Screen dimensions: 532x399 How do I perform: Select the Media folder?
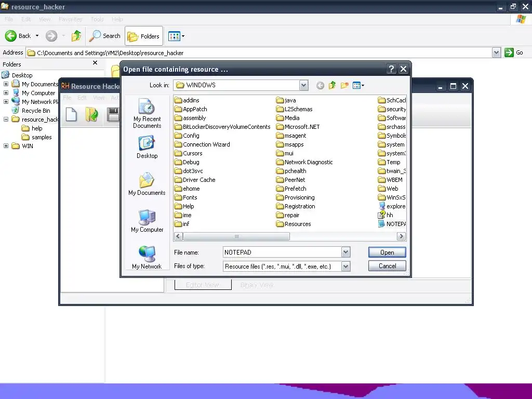coord(288,118)
